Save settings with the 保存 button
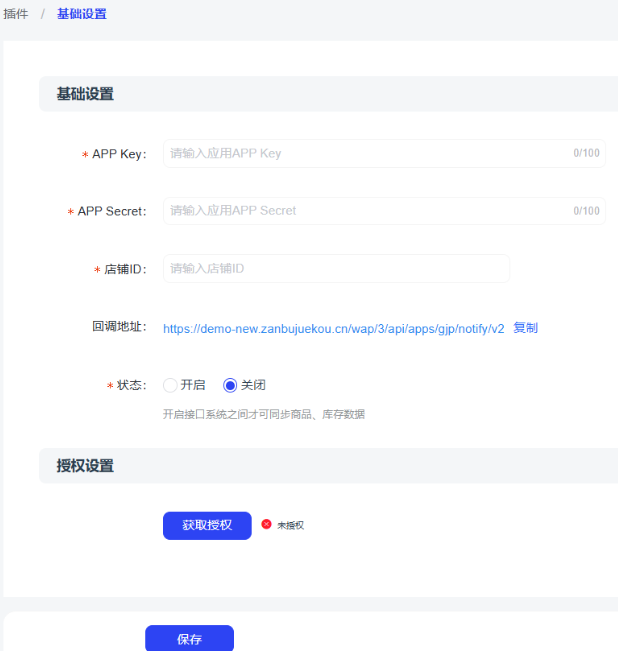This screenshot has width=618, height=651. [x=189, y=639]
